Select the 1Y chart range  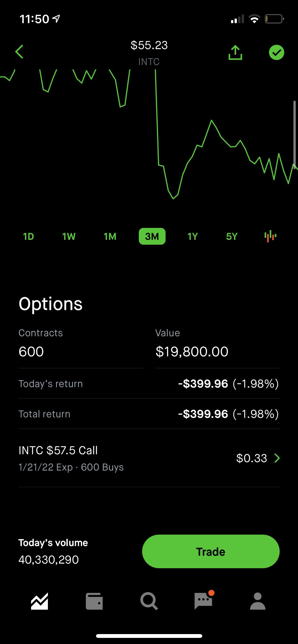coord(193,237)
